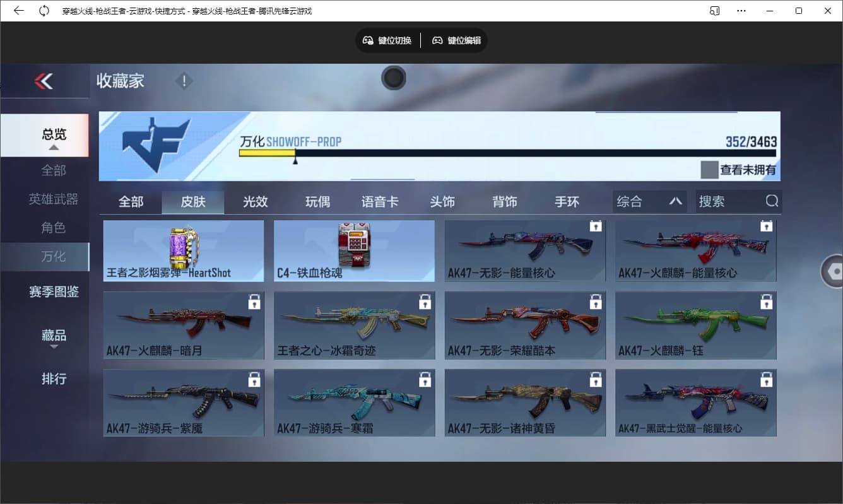Screen dimensions: 843x504
Task: Click the back chevron above the sidebar
Action: [44, 81]
